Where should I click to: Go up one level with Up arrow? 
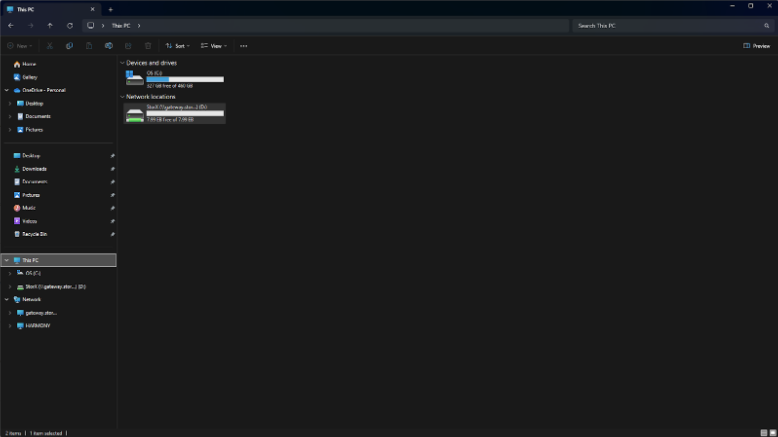click(x=50, y=26)
